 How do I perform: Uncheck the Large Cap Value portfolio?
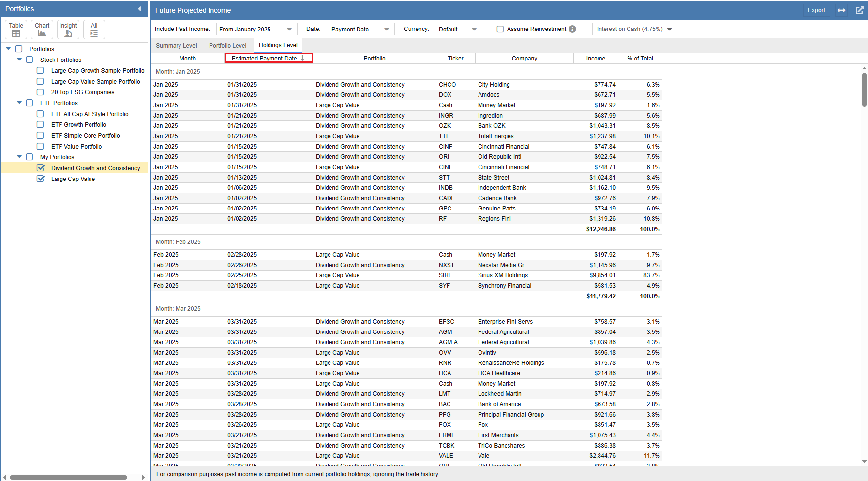click(x=41, y=179)
